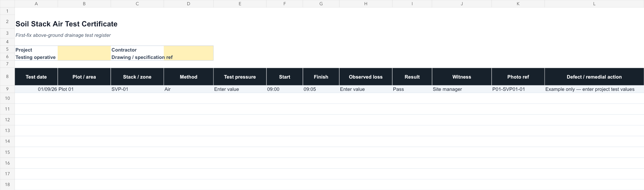Select the '09:05' finish time cell
The width and height of the screenshot is (644, 190).
321,89
